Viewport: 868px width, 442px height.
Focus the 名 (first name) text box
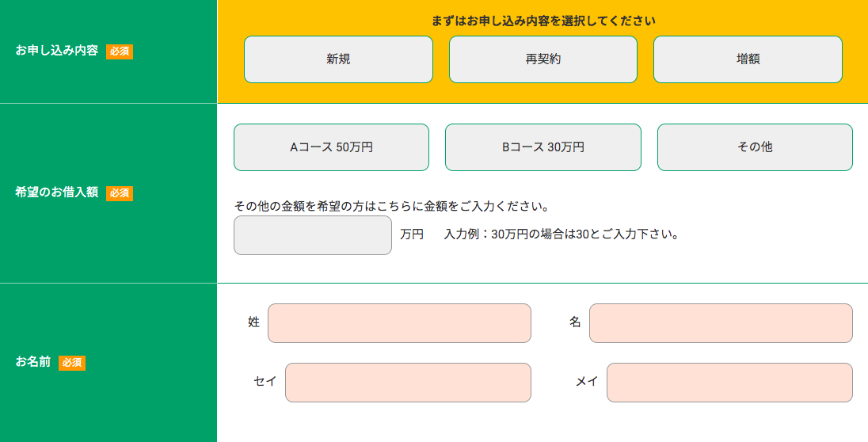pyautogui.click(x=721, y=323)
